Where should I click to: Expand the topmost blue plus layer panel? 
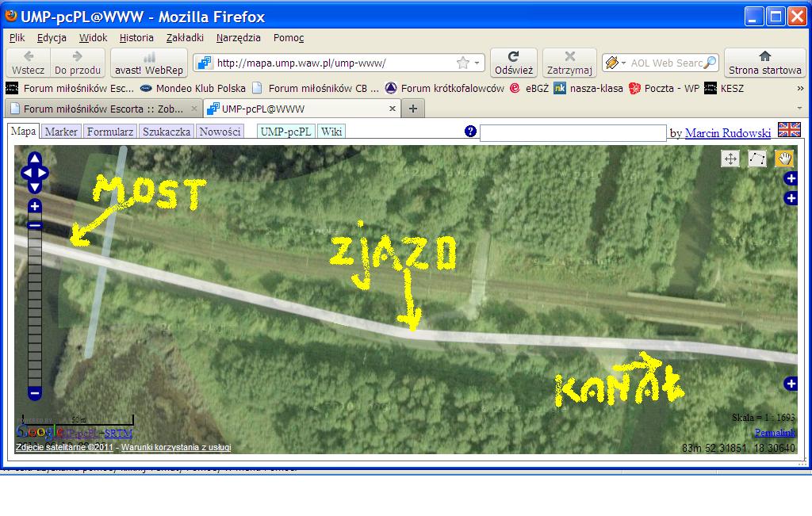coord(791,180)
